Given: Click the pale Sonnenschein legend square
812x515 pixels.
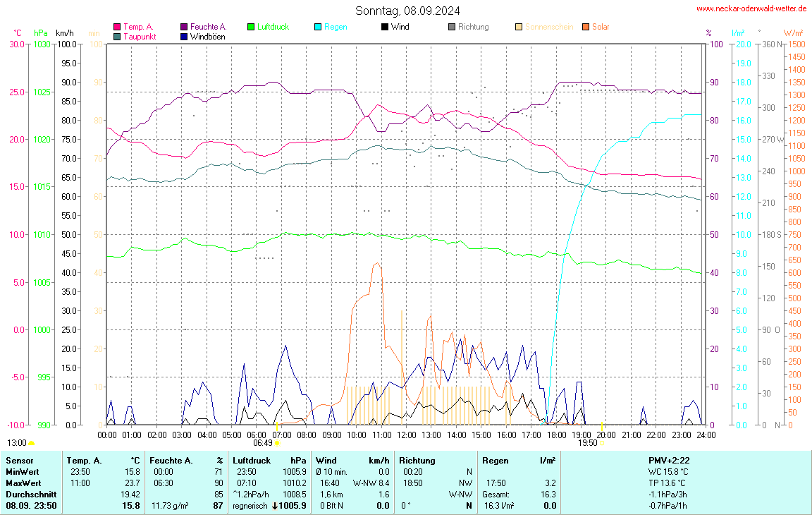Looking at the screenshot, I should pos(519,27).
